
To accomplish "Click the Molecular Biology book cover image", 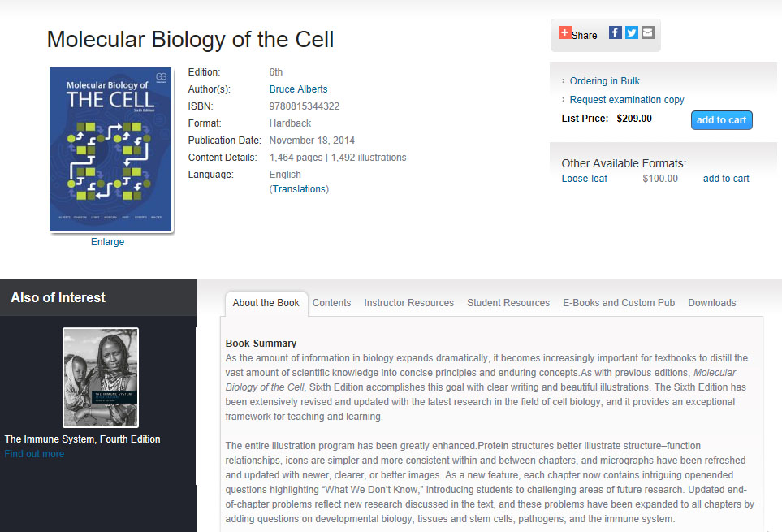I will click(111, 149).
